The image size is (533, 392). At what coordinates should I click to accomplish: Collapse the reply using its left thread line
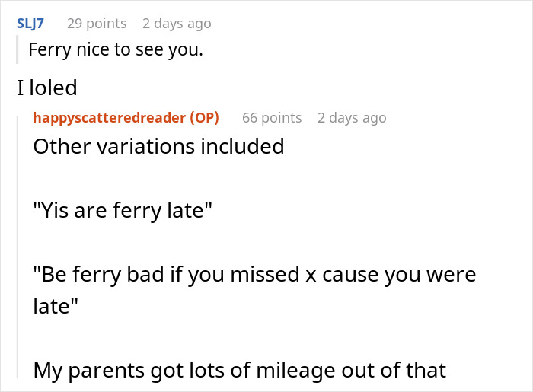tap(19, 251)
